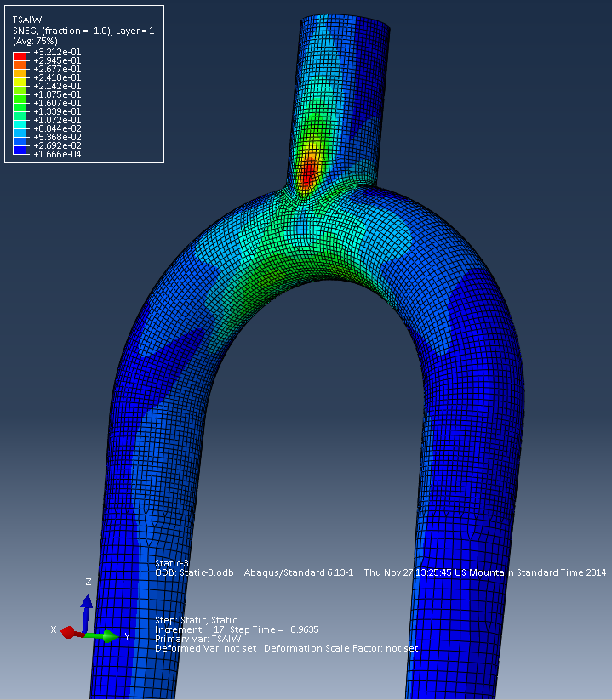Click the +2.410e-01 legend value
Viewport: 612px width, 700px height.
57,77
